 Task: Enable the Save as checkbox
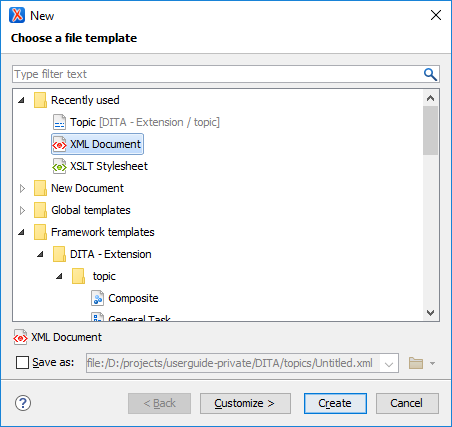[22, 362]
